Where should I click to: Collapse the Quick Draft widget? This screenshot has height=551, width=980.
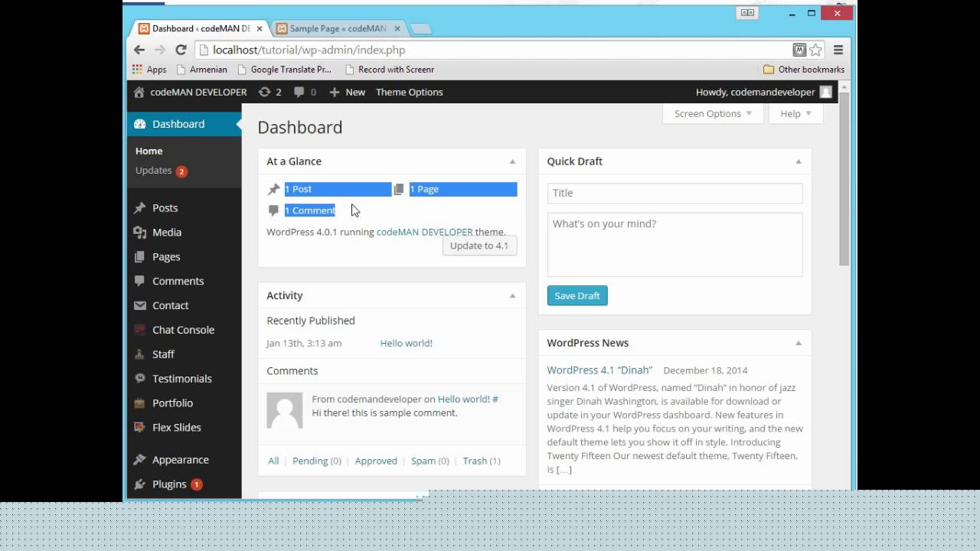coord(798,161)
